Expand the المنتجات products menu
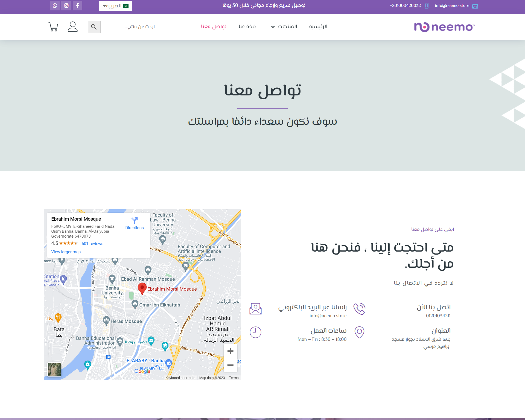525x420 pixels. [284, 27]
